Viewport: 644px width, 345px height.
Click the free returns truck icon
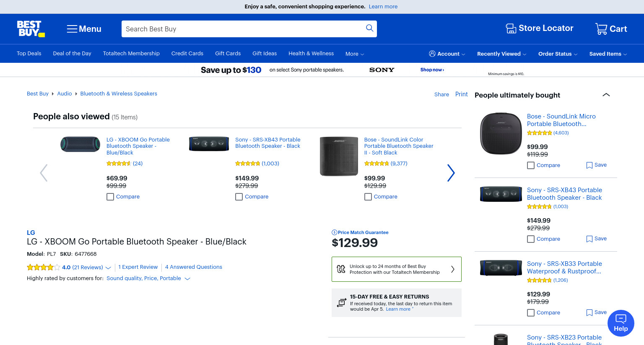coord(342,302)
